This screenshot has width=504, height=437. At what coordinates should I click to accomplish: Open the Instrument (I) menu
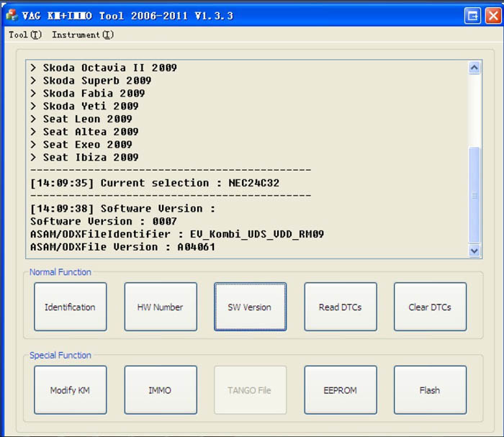[x=83, y=35]
